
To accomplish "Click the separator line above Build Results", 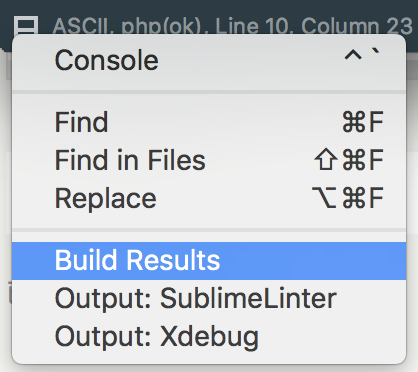I will (x=209, y=230).
